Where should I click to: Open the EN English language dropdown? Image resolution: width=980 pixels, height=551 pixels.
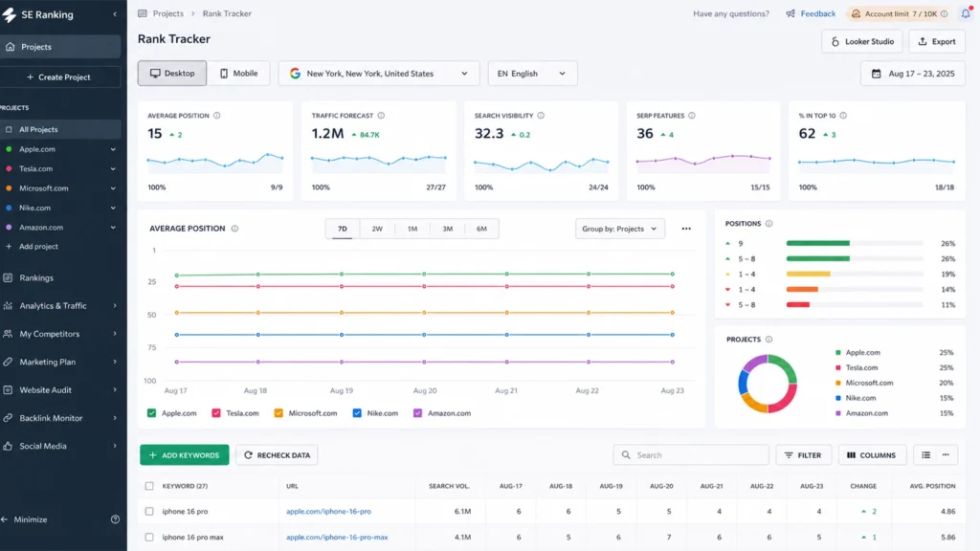pyautogui.click(x=532, y=73)
